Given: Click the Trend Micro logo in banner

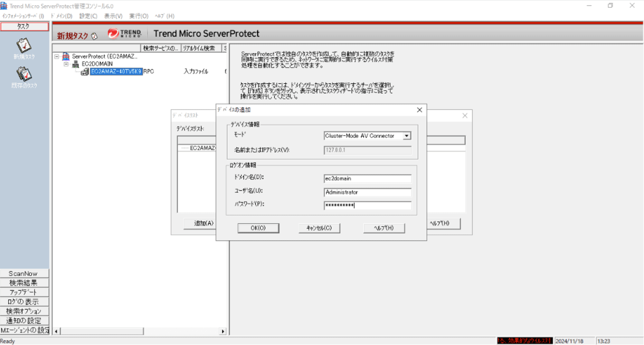Looking at the screenshot, I should [x=125, y=33].
